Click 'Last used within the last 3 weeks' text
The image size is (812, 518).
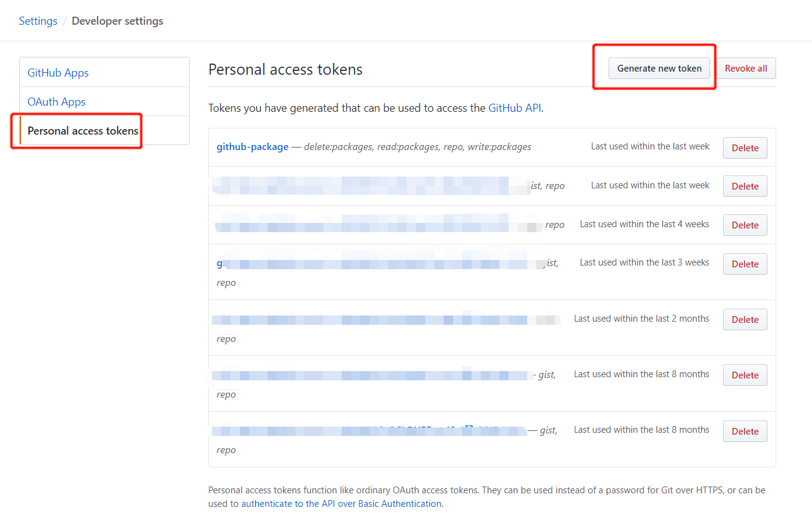click(x=645, y=262)
